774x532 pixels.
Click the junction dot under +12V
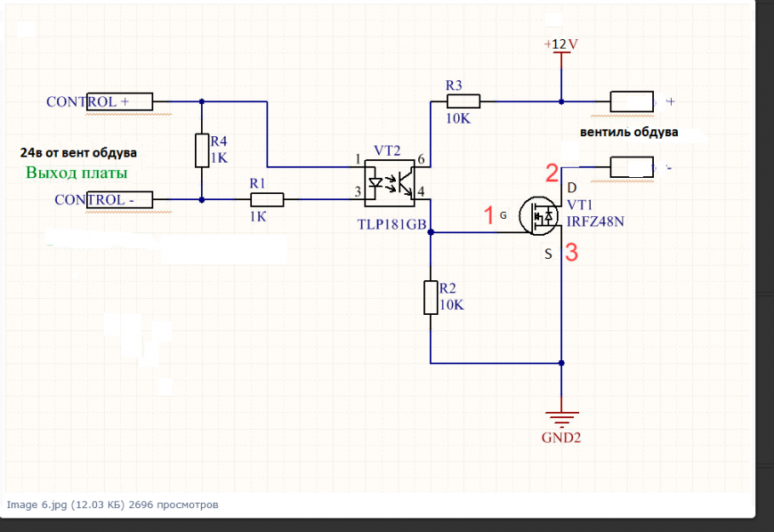tap(561, 101)
